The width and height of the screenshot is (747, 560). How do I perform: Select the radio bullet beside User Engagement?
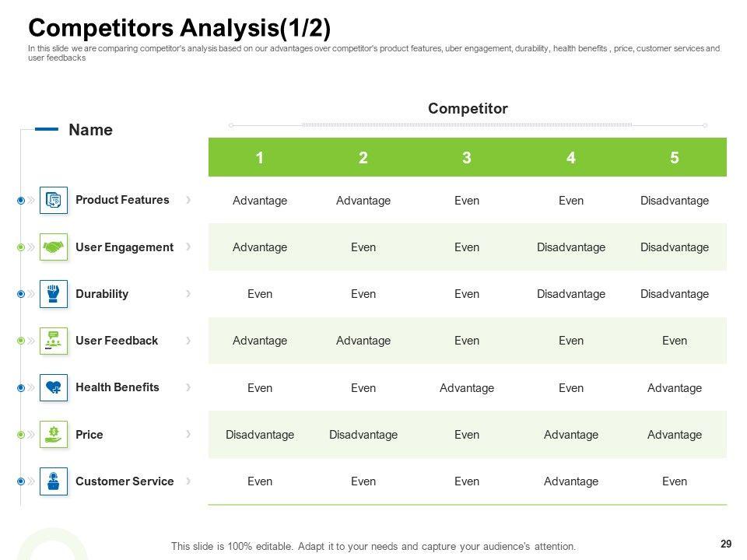click(x=21, y=247)
